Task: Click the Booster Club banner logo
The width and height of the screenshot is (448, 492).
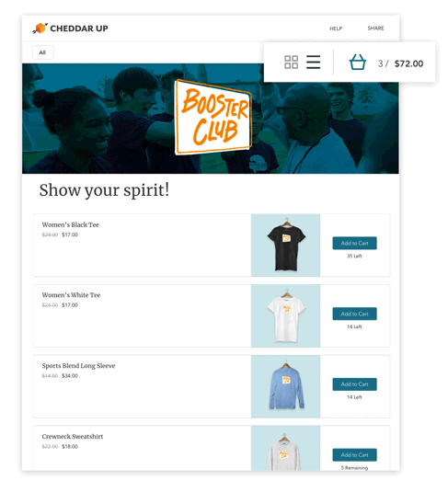Action: click(x=213, y=118)
